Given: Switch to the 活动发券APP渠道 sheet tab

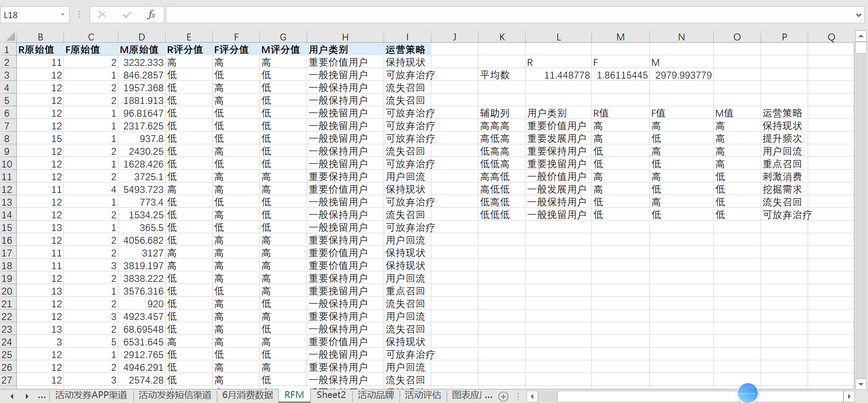Looking at the screenshot, I should click(91, 395).
